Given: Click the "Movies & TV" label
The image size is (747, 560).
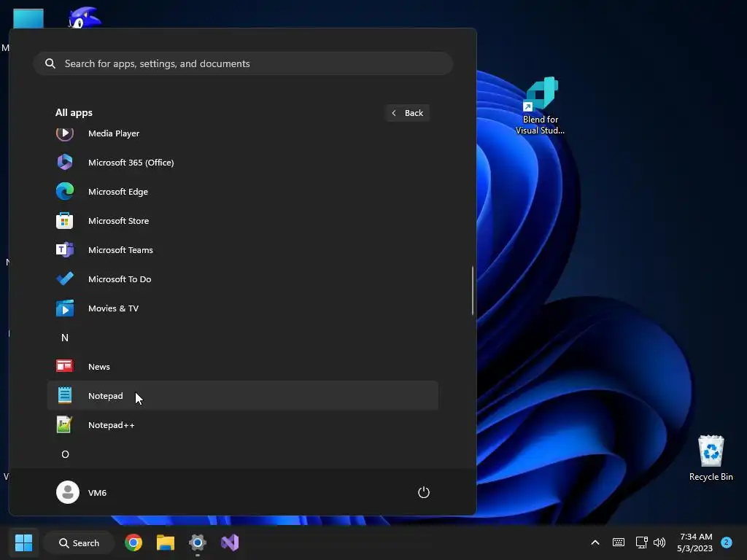Looking at the screenshot, I should pyautogui.click(x=113, y=308).
